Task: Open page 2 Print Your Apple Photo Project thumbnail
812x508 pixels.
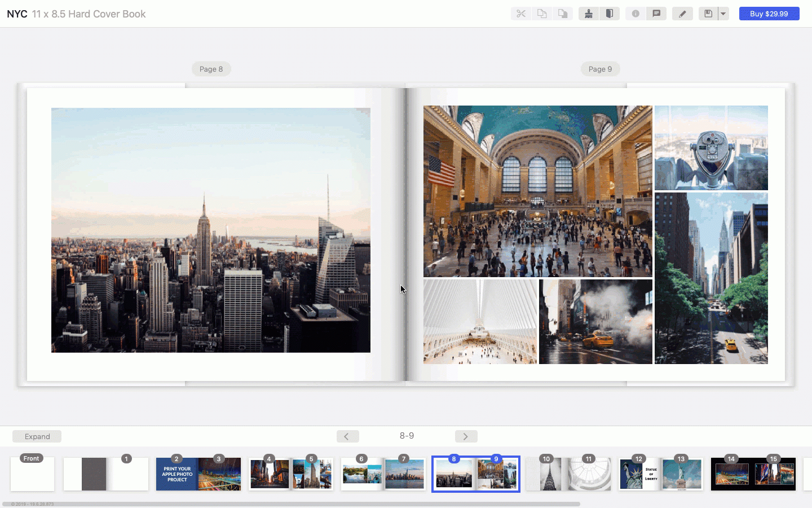Action: coord(177,474)
